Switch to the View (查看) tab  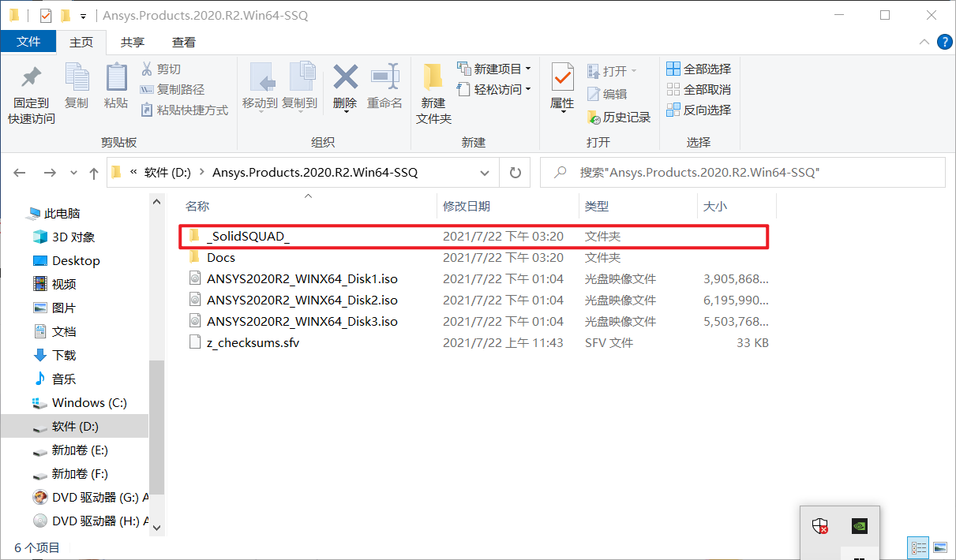[x=184, y=43]
